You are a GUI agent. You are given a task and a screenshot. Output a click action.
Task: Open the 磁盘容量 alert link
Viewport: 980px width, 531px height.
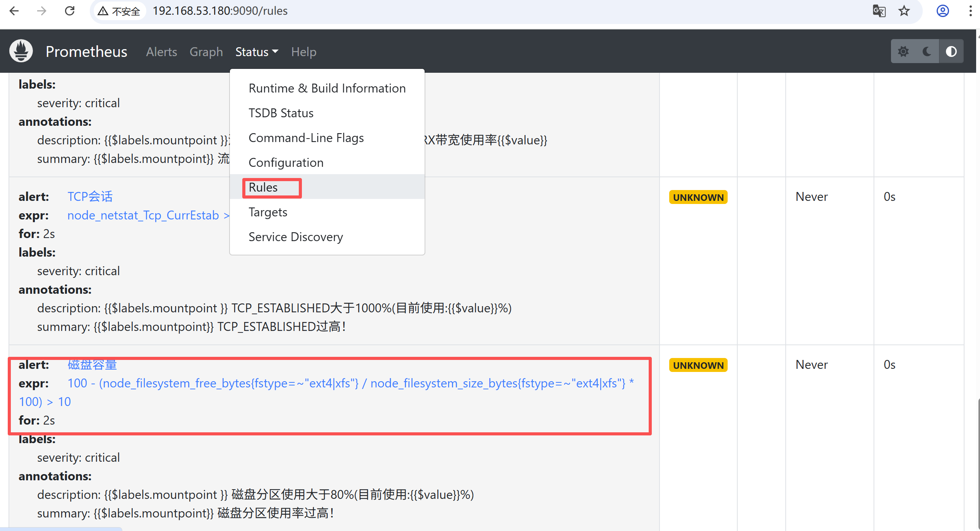92,364
